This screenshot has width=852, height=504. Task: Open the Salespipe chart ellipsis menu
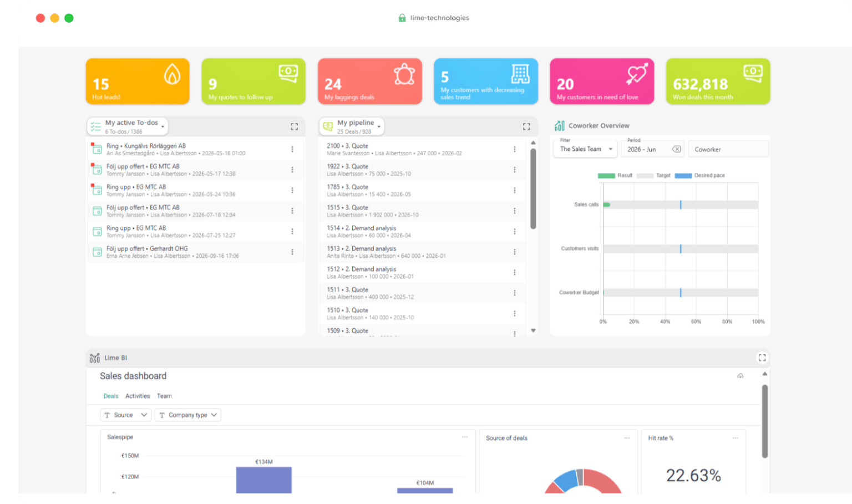(x=465, y=437)
